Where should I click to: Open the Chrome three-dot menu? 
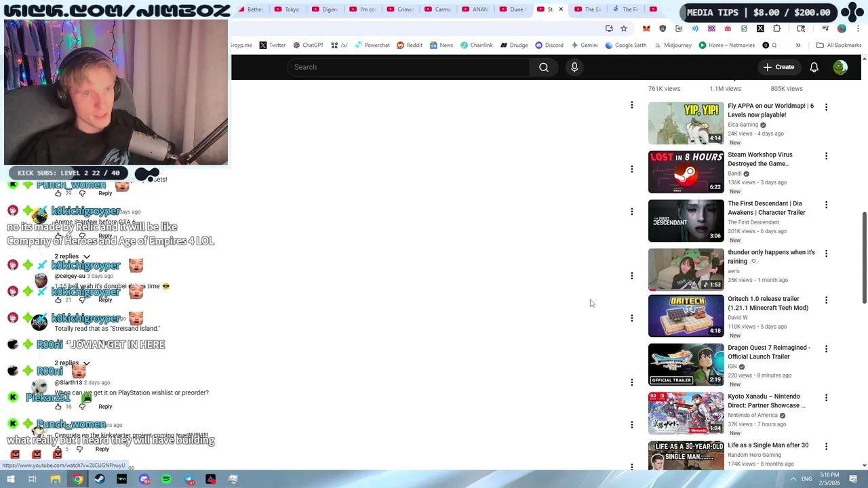point(858,28)
